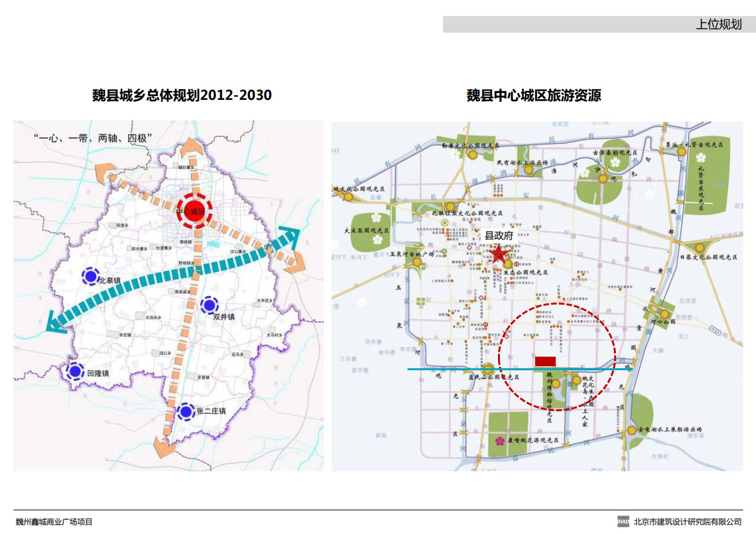
Task: Click the red star at 县政府
Action: pos(499,255)
